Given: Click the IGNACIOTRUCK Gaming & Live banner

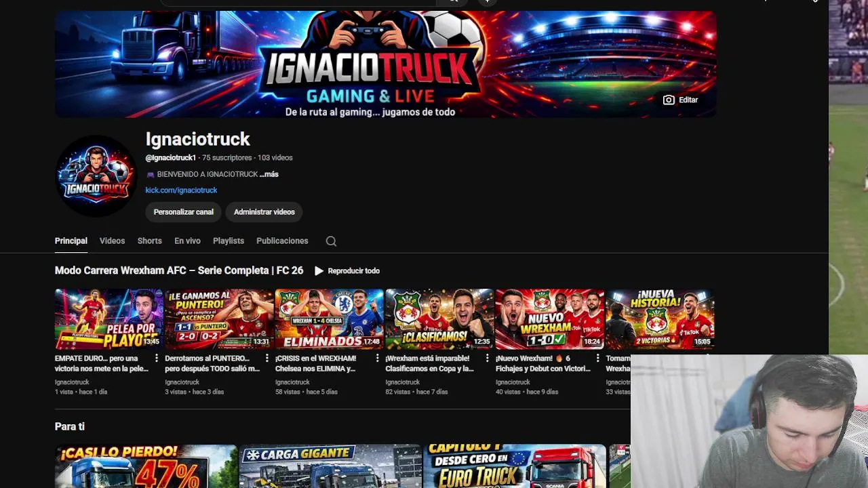Looking at the screenshot, I should click(385, 64).
